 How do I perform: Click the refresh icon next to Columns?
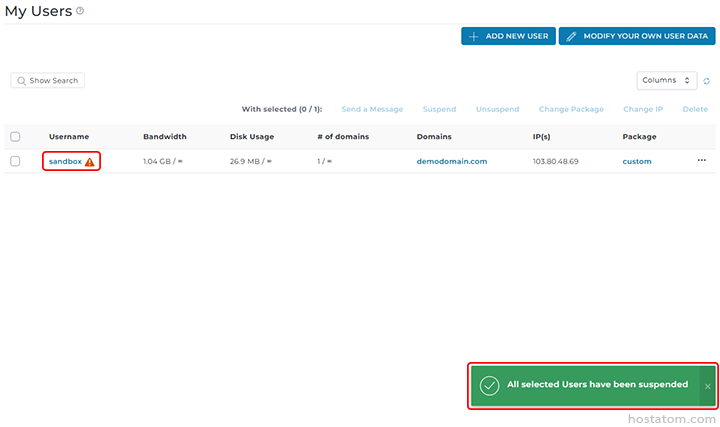[706, 81]
